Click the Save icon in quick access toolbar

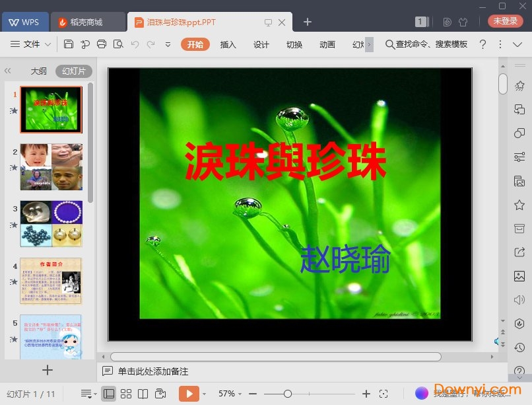pos(69,44)
